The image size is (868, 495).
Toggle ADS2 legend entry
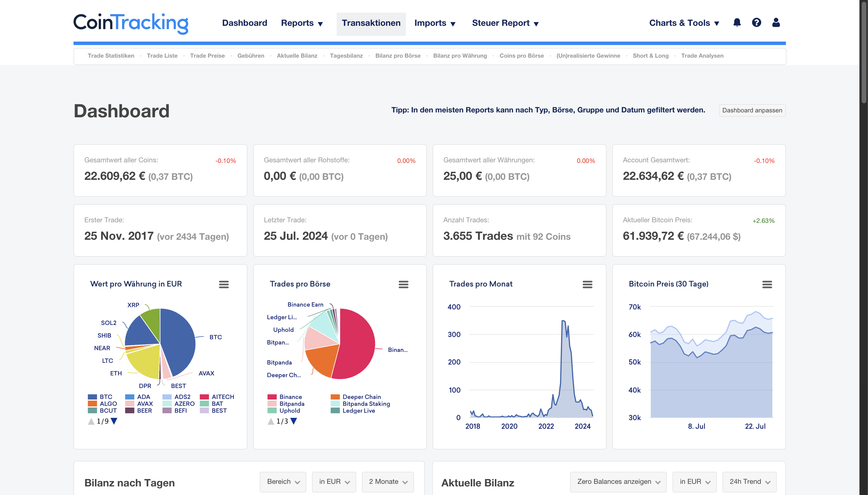point(177,397)
